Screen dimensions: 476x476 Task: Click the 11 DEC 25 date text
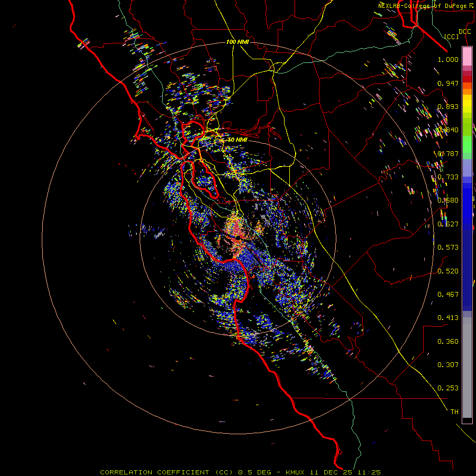[332, 472]
